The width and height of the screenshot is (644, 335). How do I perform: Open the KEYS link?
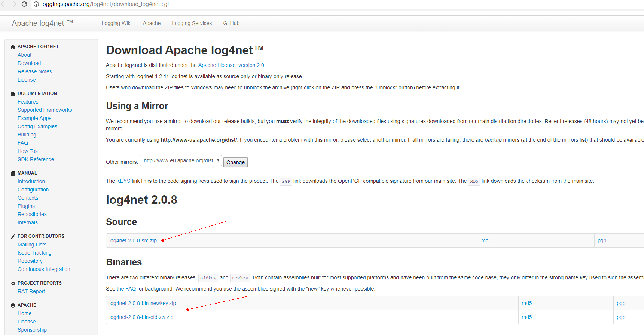click(x=123, y=181)
